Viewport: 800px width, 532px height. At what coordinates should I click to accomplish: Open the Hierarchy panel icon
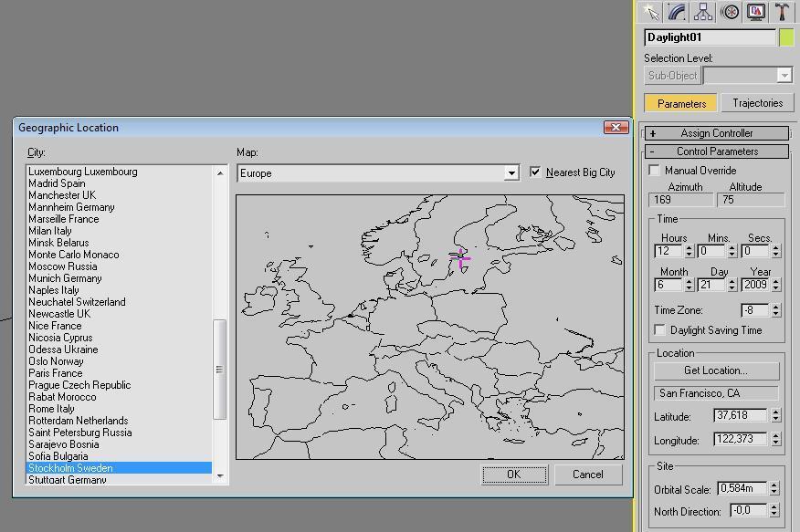click(x=703, y=12)
